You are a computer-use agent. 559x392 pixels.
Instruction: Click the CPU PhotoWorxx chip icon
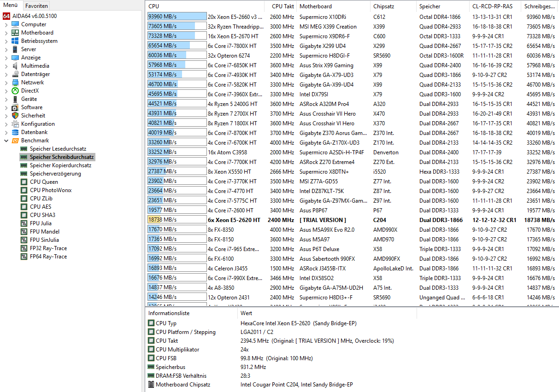click(24, 190)
